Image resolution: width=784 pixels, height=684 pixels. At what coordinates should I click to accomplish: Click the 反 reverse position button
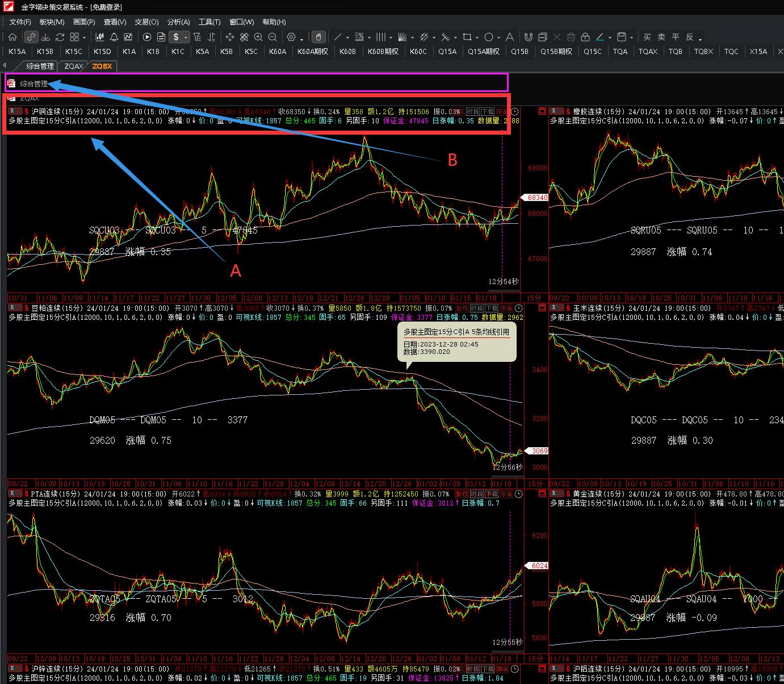(x=690, y=37)
